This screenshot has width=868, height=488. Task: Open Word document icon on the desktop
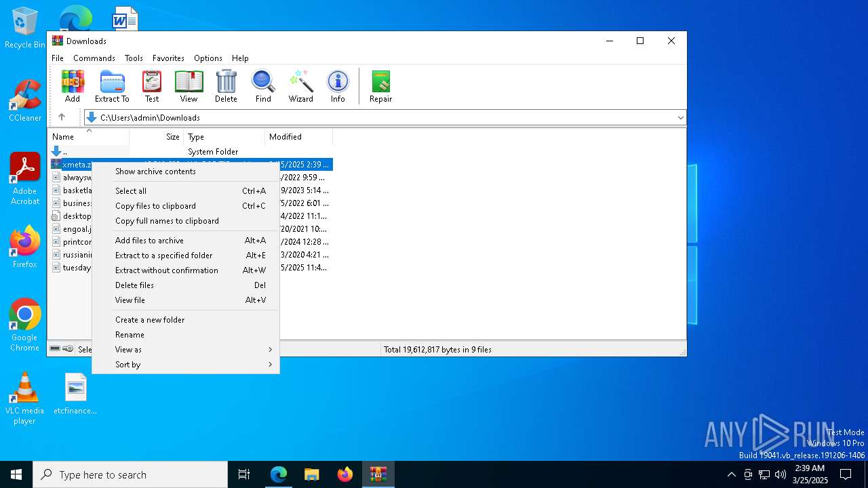point(125,18)
